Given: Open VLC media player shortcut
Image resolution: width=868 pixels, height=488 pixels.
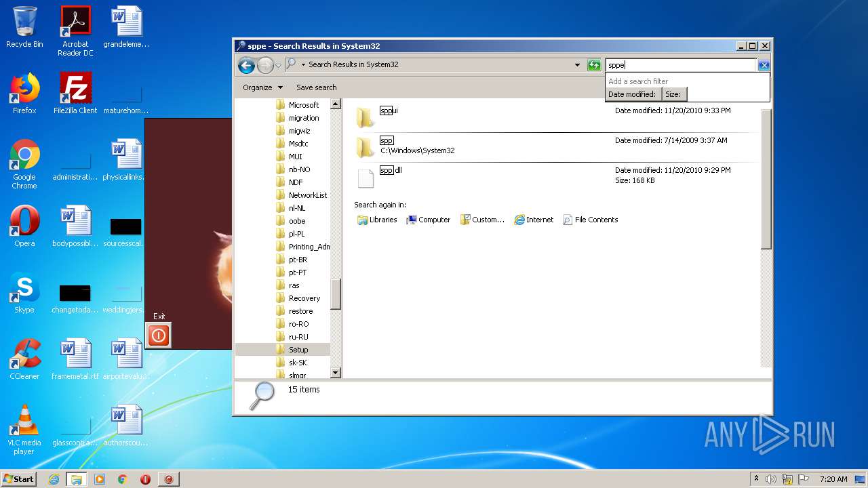Looking at the screenshot, I should pos(24,430).
